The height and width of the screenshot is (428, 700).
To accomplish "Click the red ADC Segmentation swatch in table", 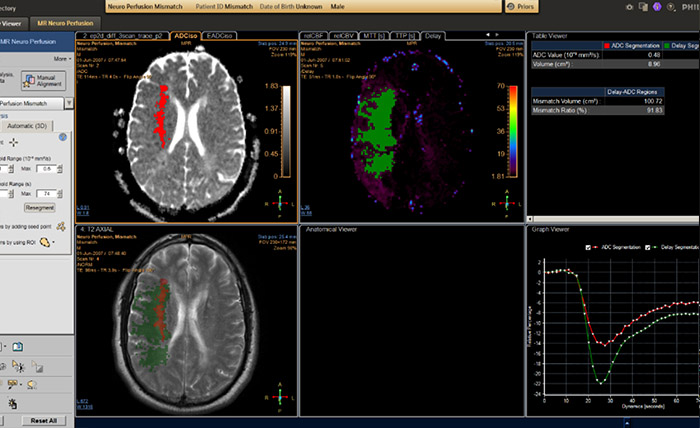I will pos(607,46).
